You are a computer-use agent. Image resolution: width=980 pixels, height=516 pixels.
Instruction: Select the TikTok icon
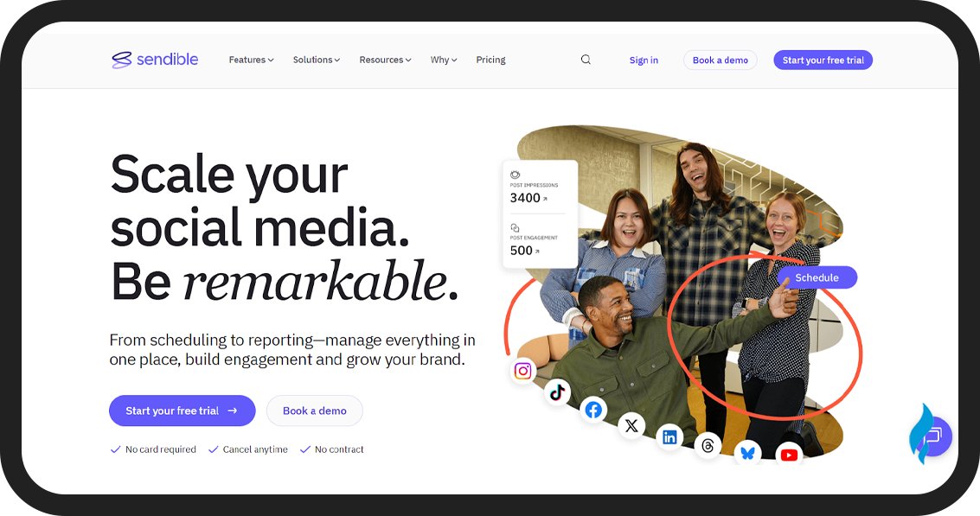point(557,392)
